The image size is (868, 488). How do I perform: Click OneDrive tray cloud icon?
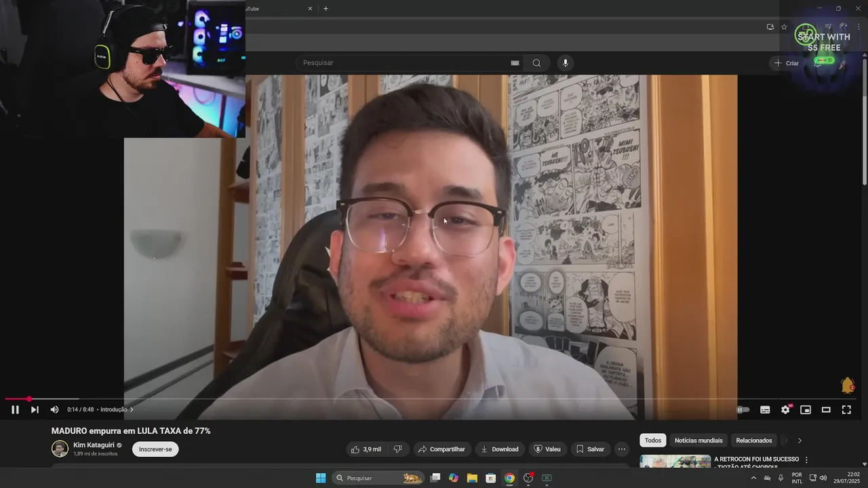[x=767, y=478]
